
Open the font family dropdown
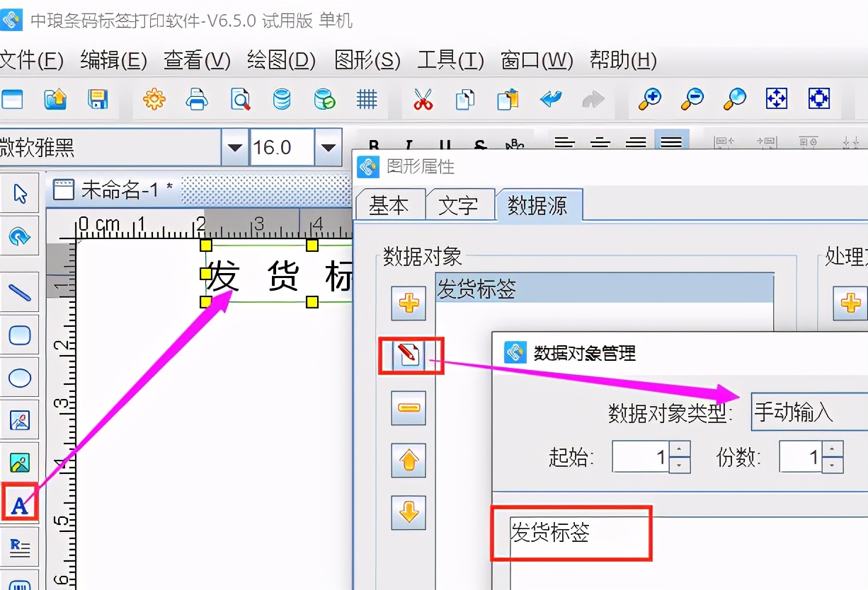tap(234, 147)
